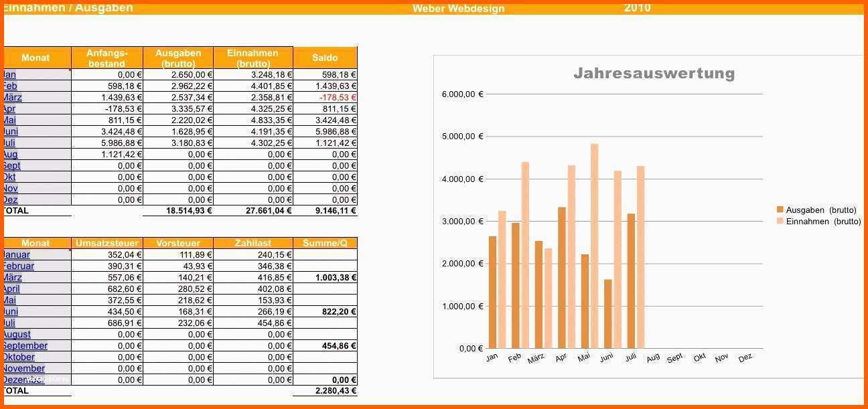Select the Anfangsbestand column header
The height and width of the screenshot is (409, 868).
[106, 58]
